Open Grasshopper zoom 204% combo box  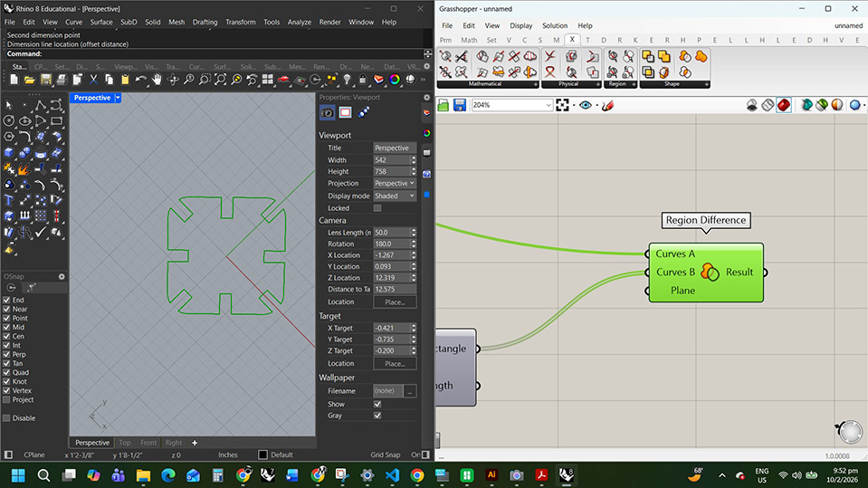pyautogui.click(x=512, y=105)
